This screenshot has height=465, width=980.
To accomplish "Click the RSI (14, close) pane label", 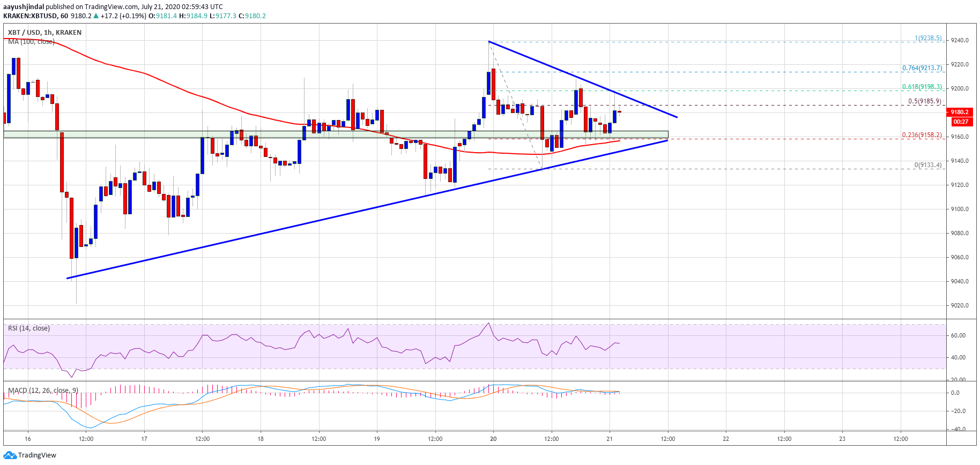I will (29, 328).
